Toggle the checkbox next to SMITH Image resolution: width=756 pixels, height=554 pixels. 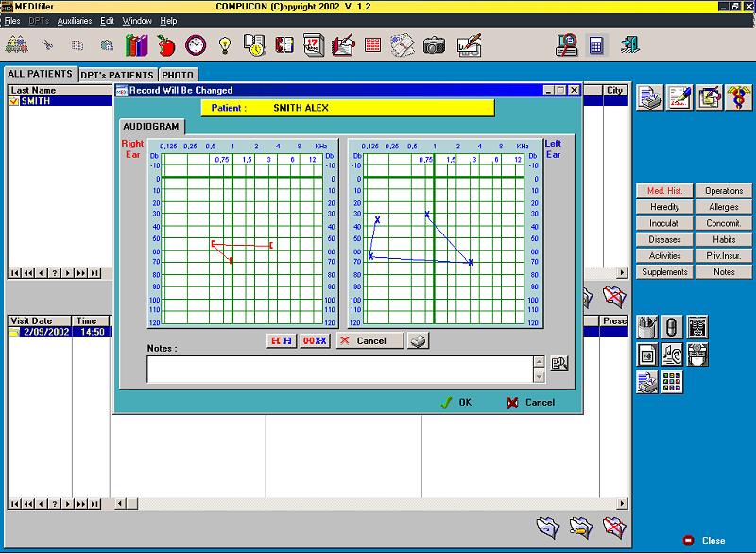coord(13,101)
